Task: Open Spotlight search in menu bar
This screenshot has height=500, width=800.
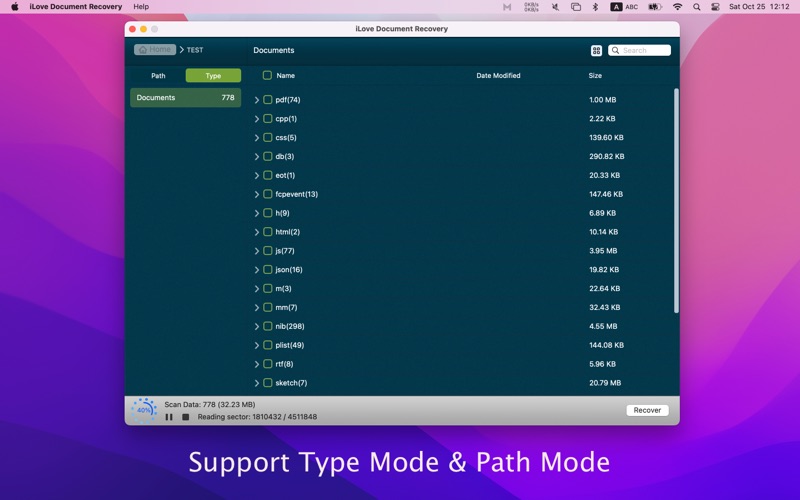Action: [696, 7]
